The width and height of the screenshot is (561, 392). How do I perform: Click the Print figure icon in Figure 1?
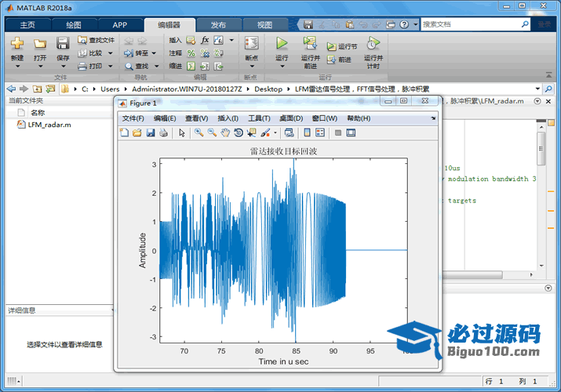163,132
